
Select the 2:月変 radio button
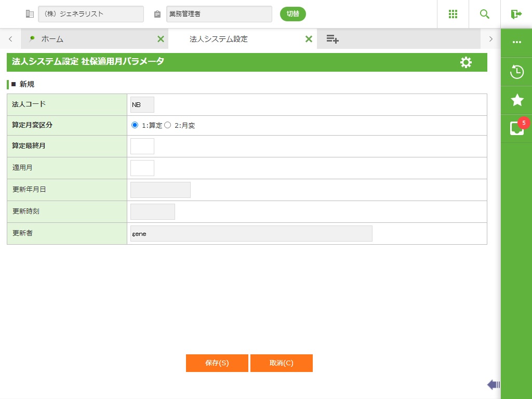pyautogui.click(x=168, y=125)
